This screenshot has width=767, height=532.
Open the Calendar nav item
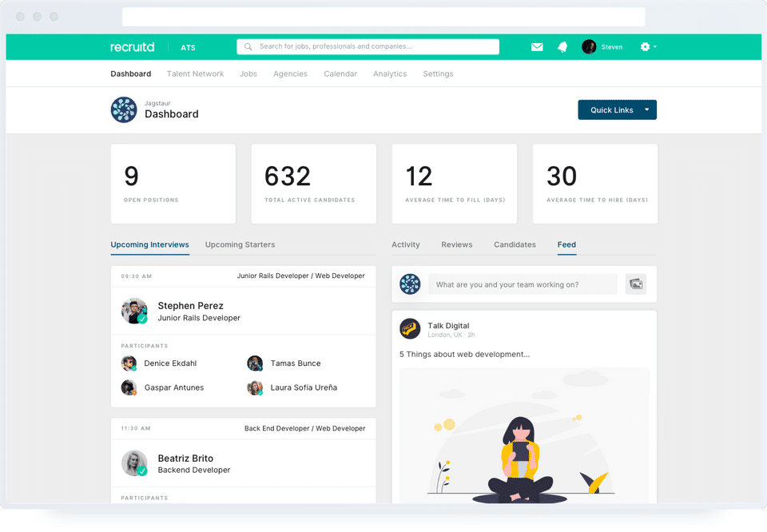tap(340, 73)
